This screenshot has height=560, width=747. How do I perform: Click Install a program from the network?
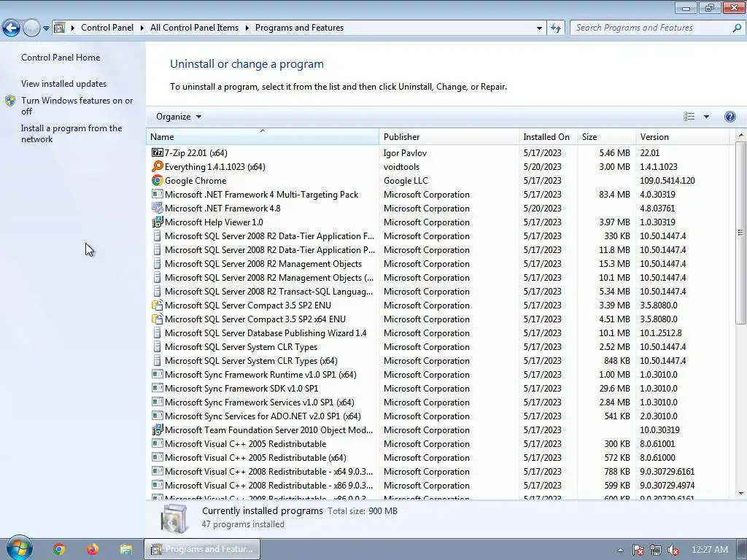[x=71, y=134]
